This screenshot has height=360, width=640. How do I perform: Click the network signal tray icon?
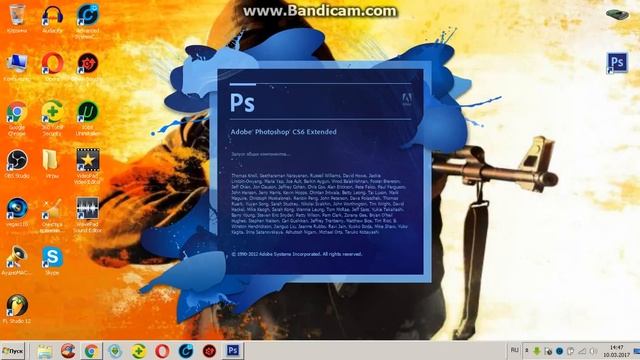click(x=582, y=351)
